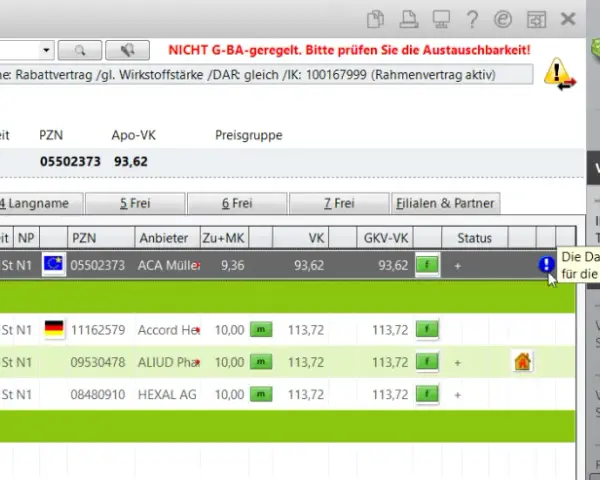The height and width of the screenshot is (480, 600).
Task: Click green m icon in HEXAL AG row
Action: click(261, 394)
